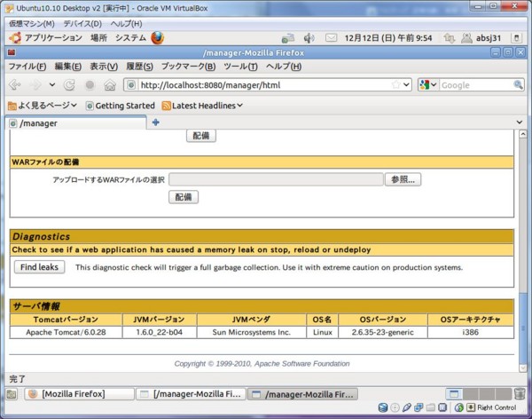532x419 pixels.
Task: Open a new tab with plus icon
Action: pos(156,123)
